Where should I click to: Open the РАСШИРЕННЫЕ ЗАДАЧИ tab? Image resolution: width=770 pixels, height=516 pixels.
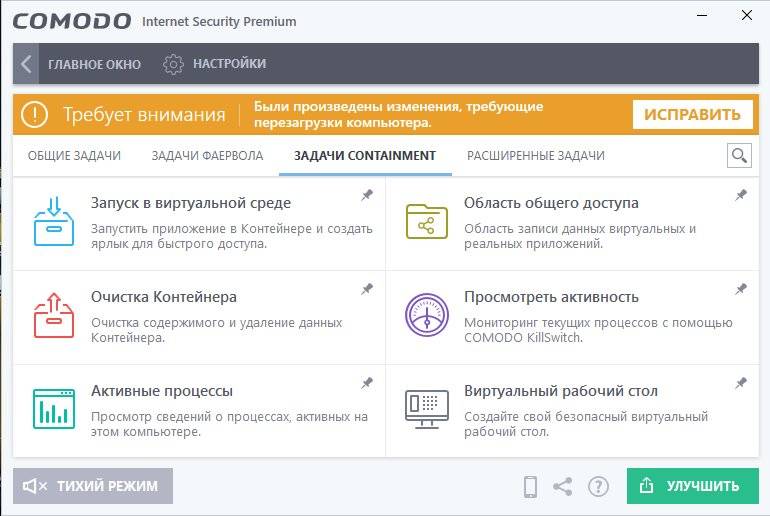[535, 156]
